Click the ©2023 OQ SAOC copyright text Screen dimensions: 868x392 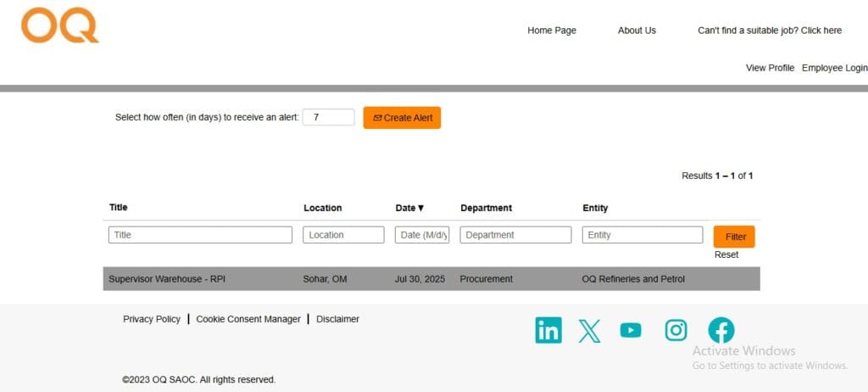click(198, 380)
